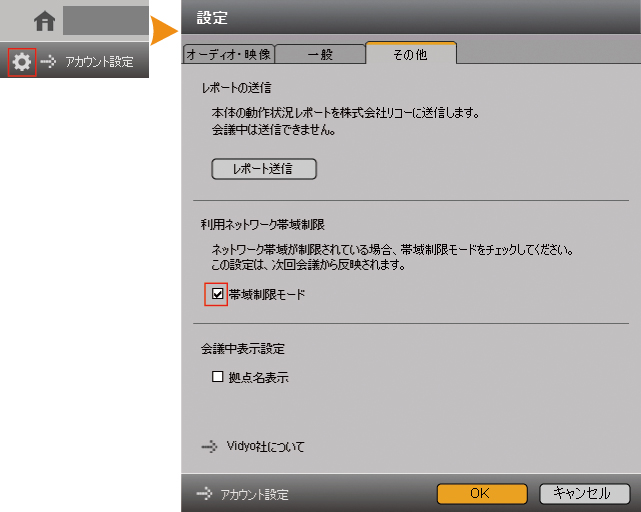Open アカウント設定 link in the dialog footer
641x512 pixels.
254,494
